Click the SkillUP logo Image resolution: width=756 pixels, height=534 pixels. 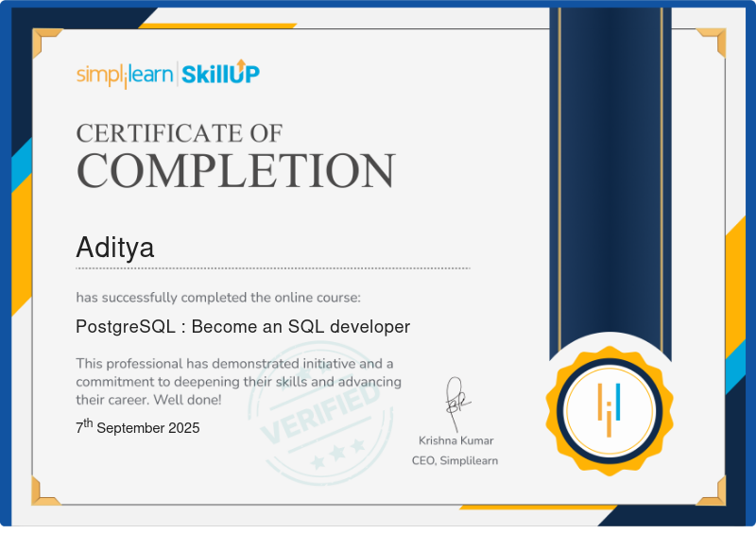click(220, 74)
